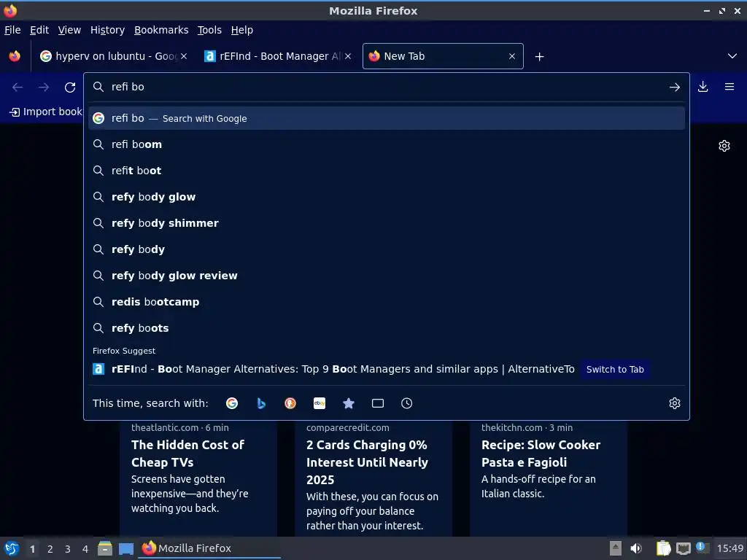Reload the current page
This screenshot has width=747, height=560.
[x=70, y=87]
